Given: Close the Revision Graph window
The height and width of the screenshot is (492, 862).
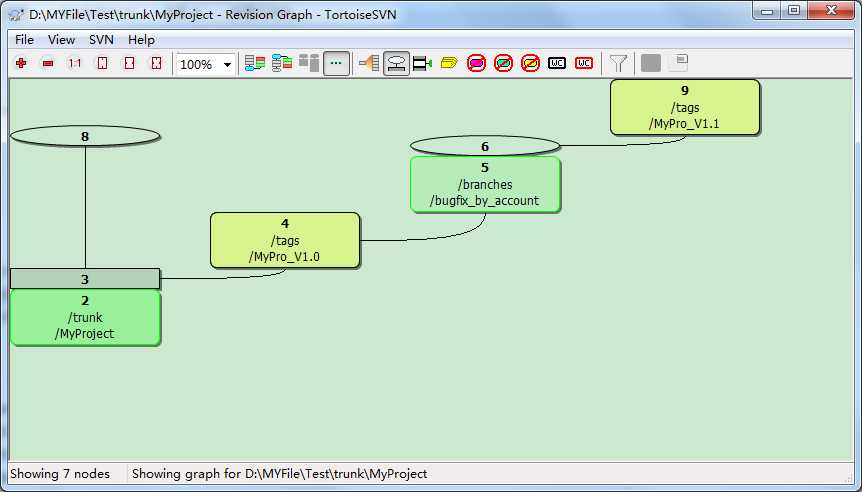Looking at the screenshot, I should pyautogui.click(x=831, y=10).
